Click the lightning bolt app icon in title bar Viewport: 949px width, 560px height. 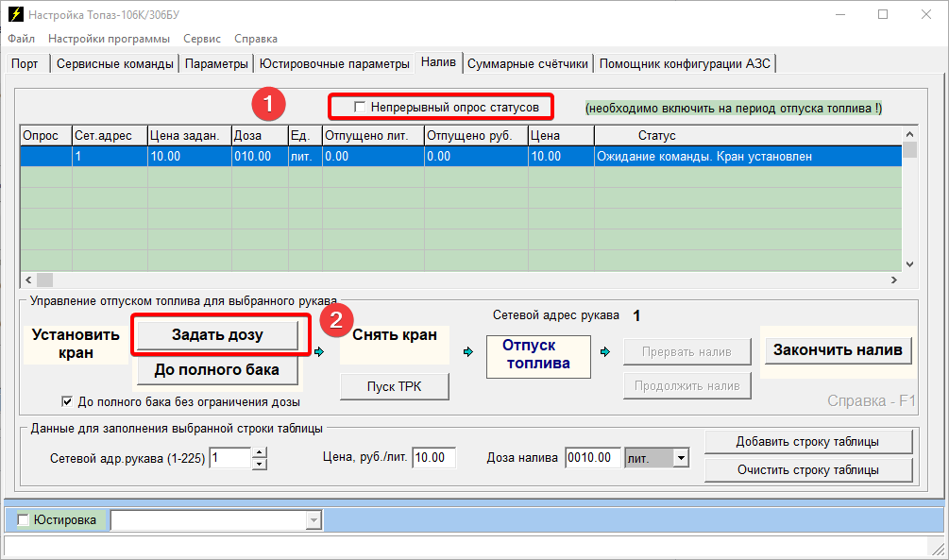(x=15, y=14)
